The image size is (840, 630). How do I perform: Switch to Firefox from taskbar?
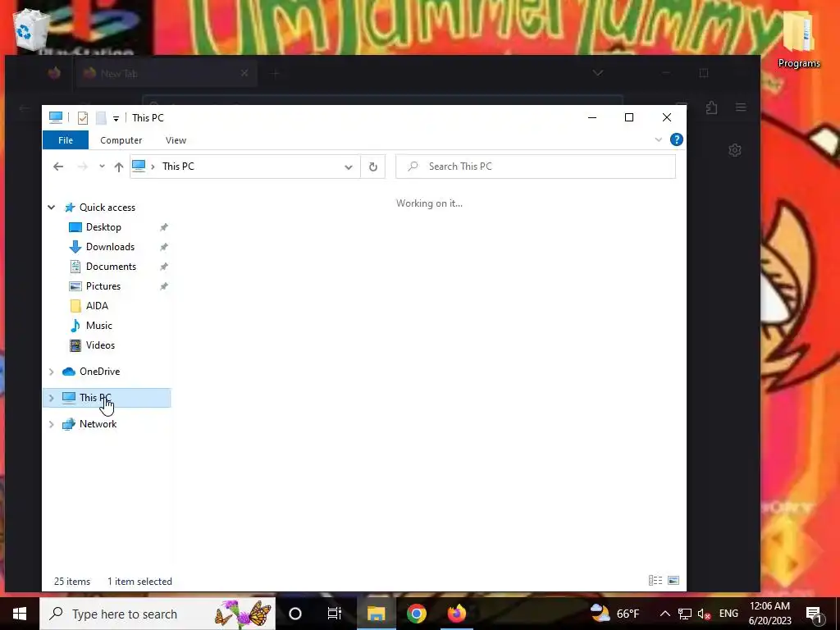457,614
